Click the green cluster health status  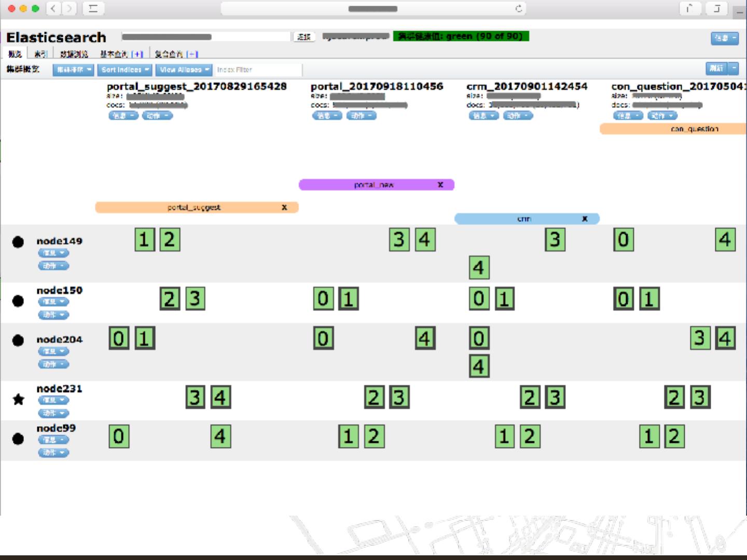pos(461,36)
